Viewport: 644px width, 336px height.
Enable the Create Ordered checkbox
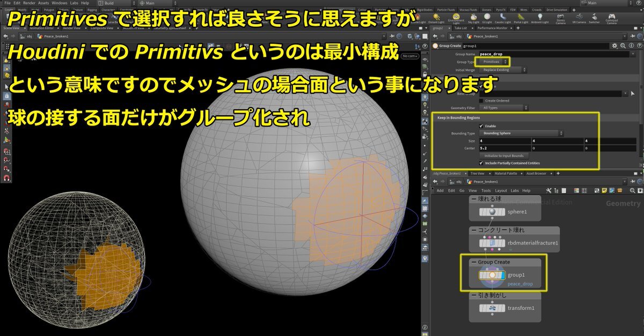(x=481, y=101)
